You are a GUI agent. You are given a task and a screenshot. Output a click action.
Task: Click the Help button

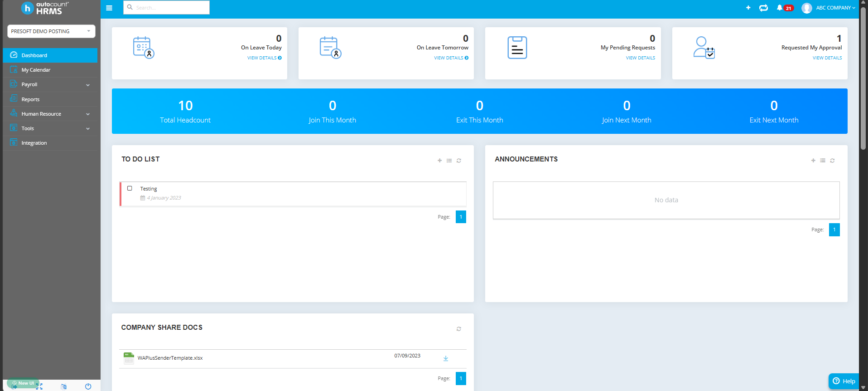point(844,381)
